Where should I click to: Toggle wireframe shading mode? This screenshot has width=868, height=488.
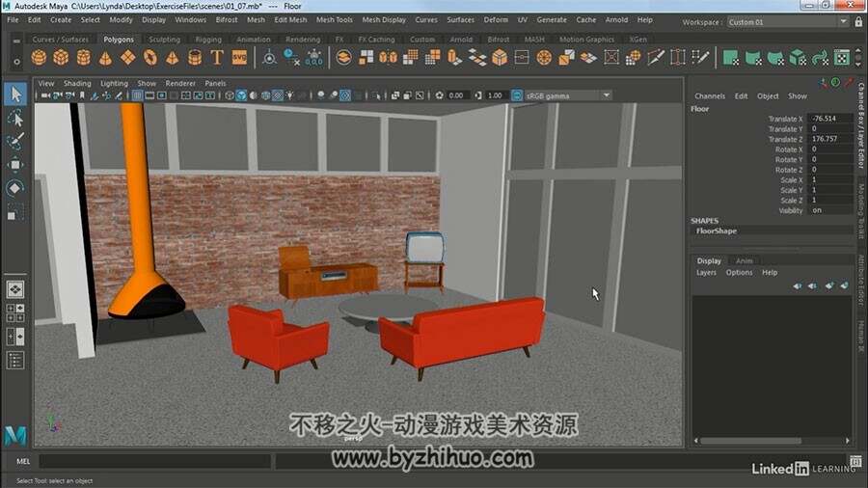(230, 95)
